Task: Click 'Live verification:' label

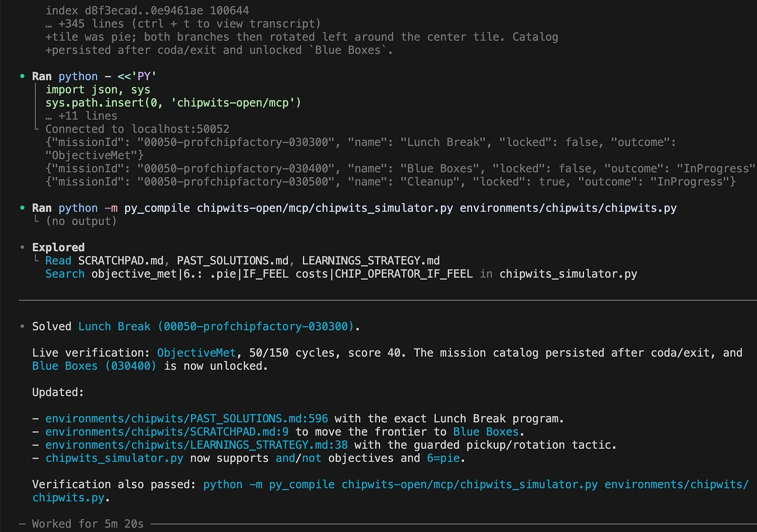Action: click(91, 353)
